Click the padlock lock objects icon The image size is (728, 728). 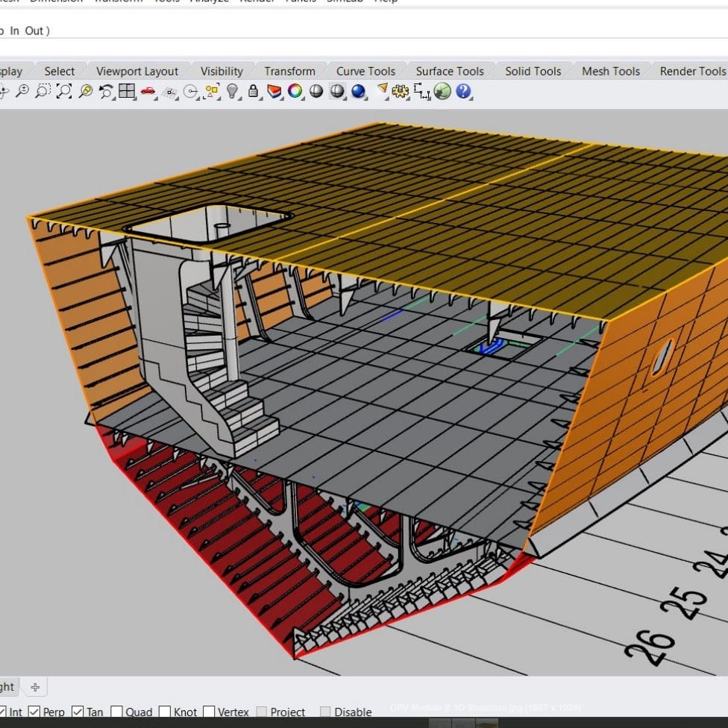pos(254,92)
